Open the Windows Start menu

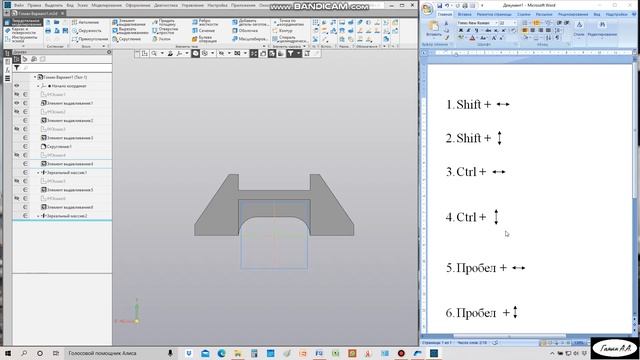click(8, 353)
